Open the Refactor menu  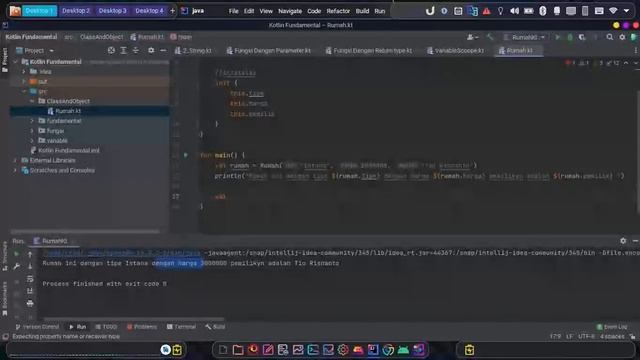click(x=338, y=11)
